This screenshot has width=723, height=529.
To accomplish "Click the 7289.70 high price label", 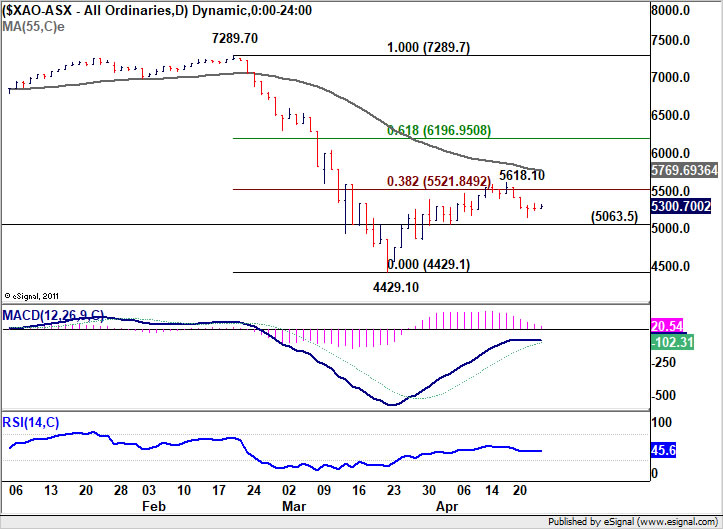I will click(235, 38).
